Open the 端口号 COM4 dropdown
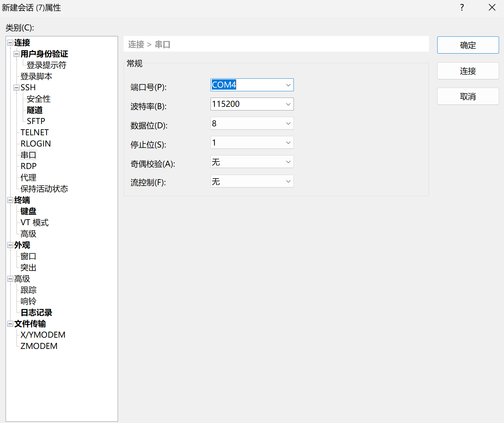Screen dimensions: 504x423 (x=288, y=85)
